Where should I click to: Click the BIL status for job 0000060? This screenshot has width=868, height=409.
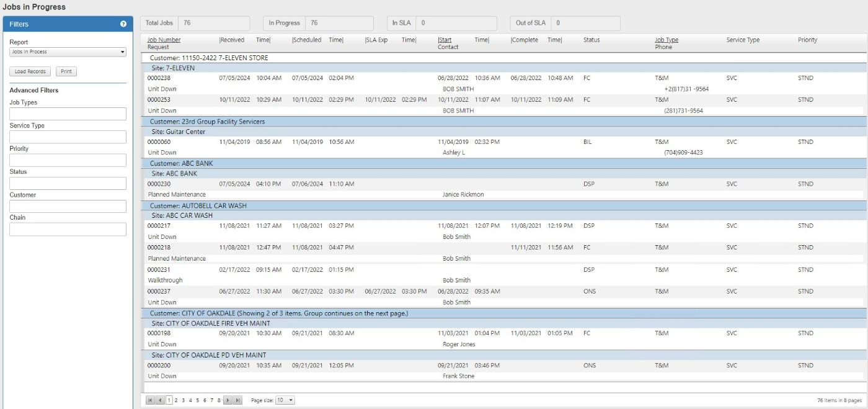588,142
